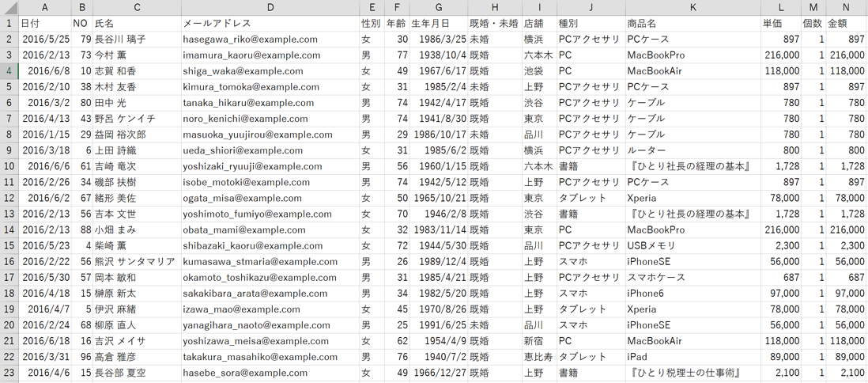Screen dimensions: 868x383
Task: Select unit price cell 2,300
Action: click(x=780, y=245)
